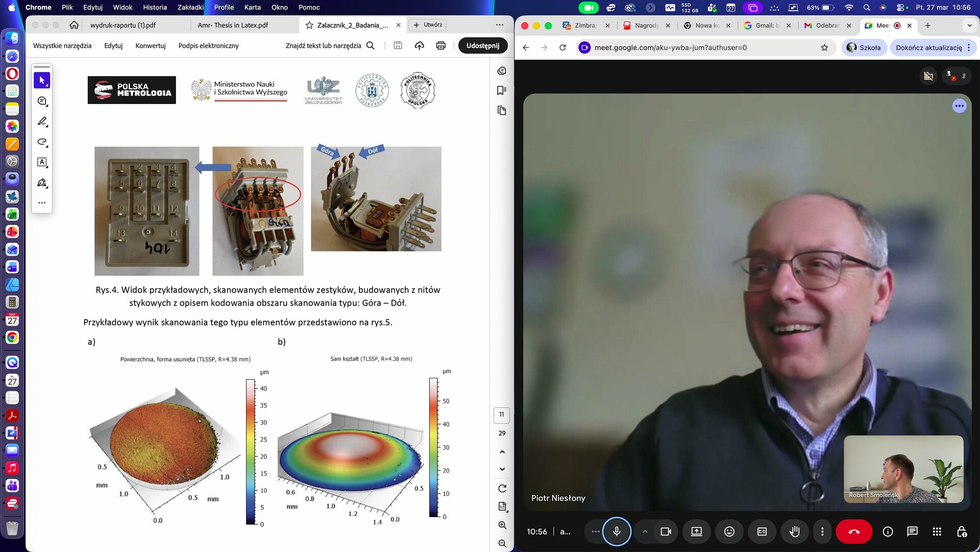Viewport: 980px width, 552px height.
Task: Open the chat panel in Meet
Action: coord(913,532)
